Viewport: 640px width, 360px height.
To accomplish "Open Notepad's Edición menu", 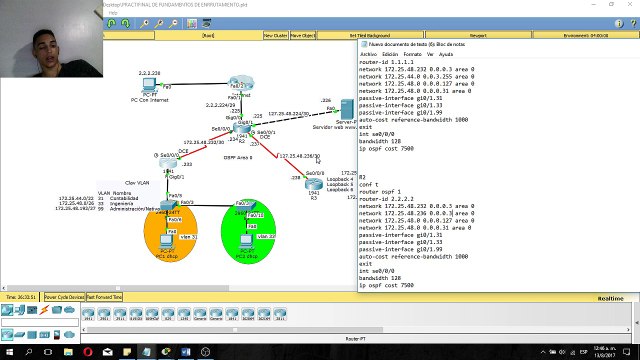I will coord(390,54).
